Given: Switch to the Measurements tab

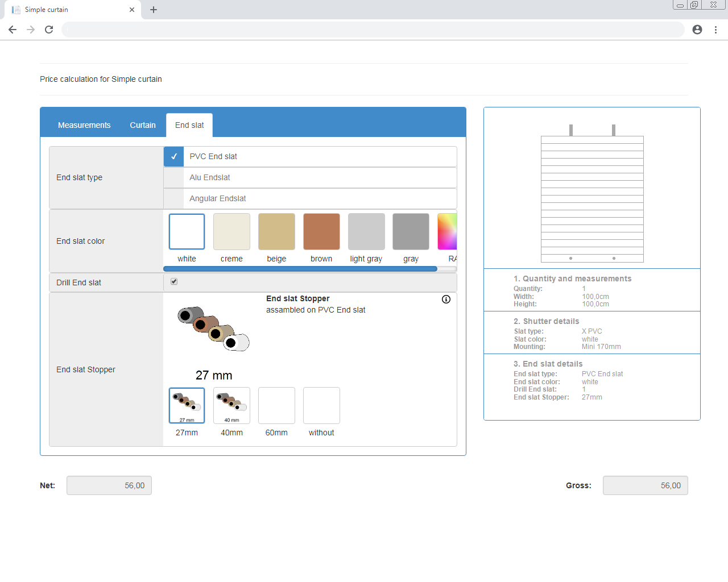Looking at the screenshot, I should [x=84, y=125].
